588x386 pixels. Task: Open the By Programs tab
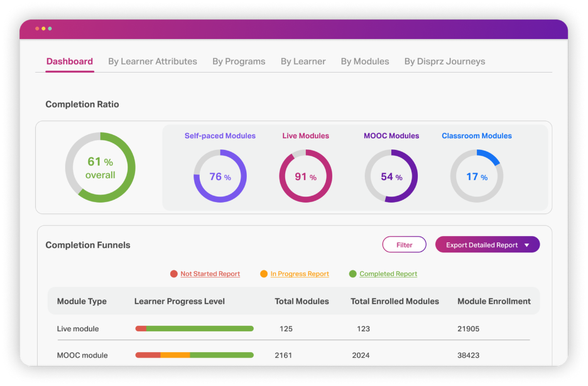239,62
